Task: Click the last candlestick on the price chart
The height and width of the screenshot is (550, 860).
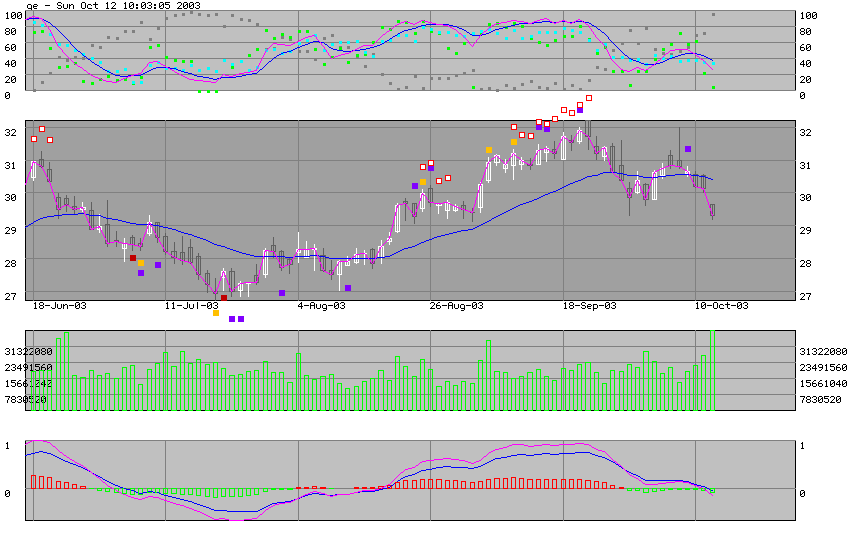Action: click(x=713, y=210)
